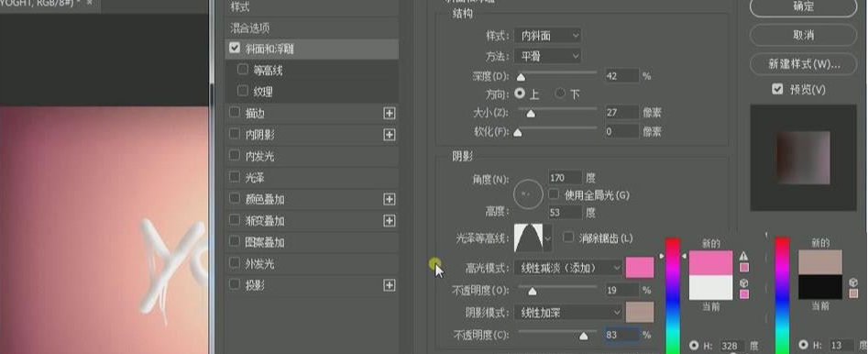868x354 pixels.
Task: Select the 外发光 row label
Action: (259, 264)
